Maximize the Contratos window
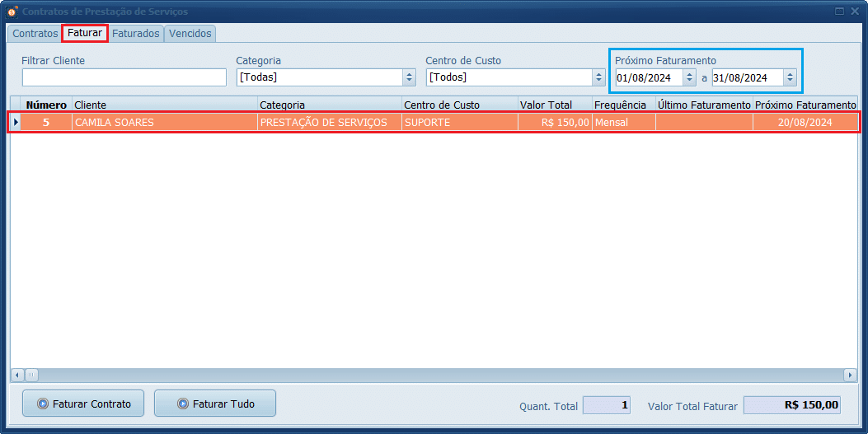Screen dimensions: 868x434 [x=839, y=12]
